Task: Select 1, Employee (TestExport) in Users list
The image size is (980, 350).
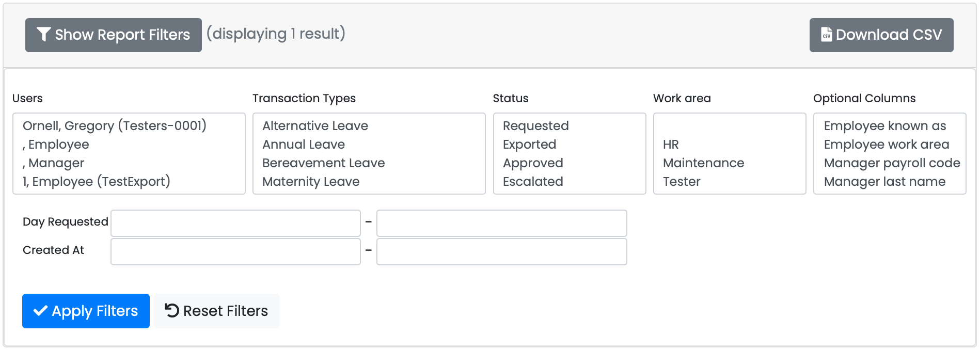Action: 97,181
